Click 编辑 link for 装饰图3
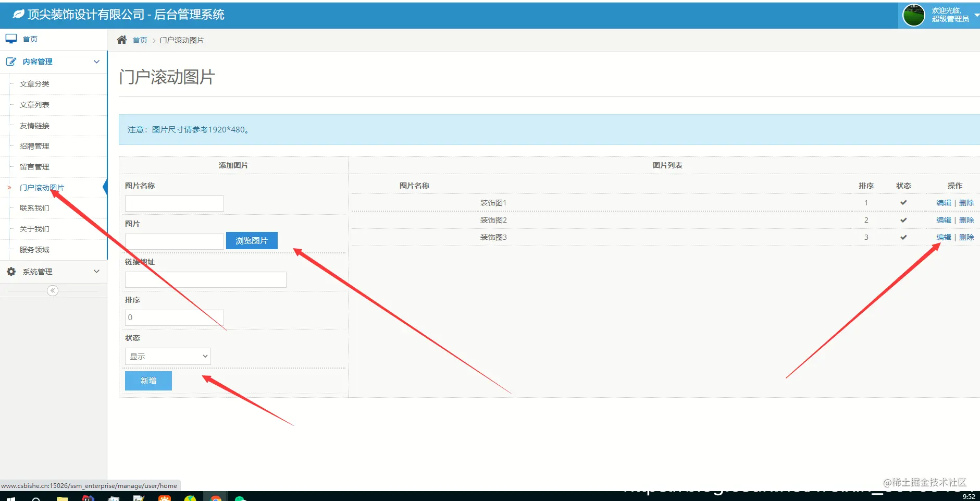The width and height of the screenshot is (980, 501). (944, 237)
